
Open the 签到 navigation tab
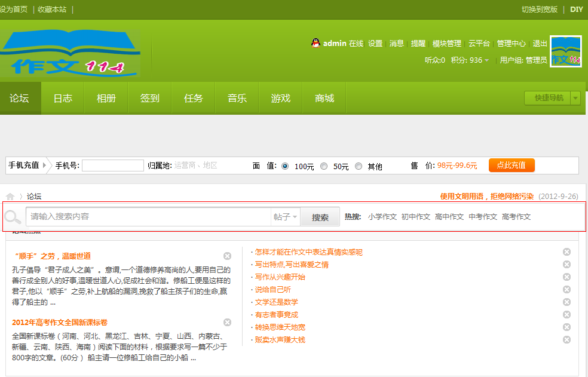[x=149, y=98]
